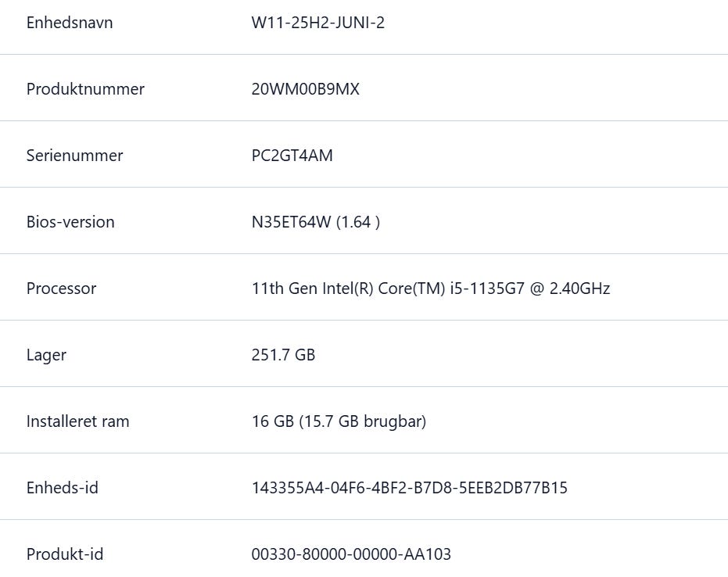Screen dimensions: 728x577
Task: Click the i5-1135G7 model text
Action: pyautogui.click(x=487, y=288)
